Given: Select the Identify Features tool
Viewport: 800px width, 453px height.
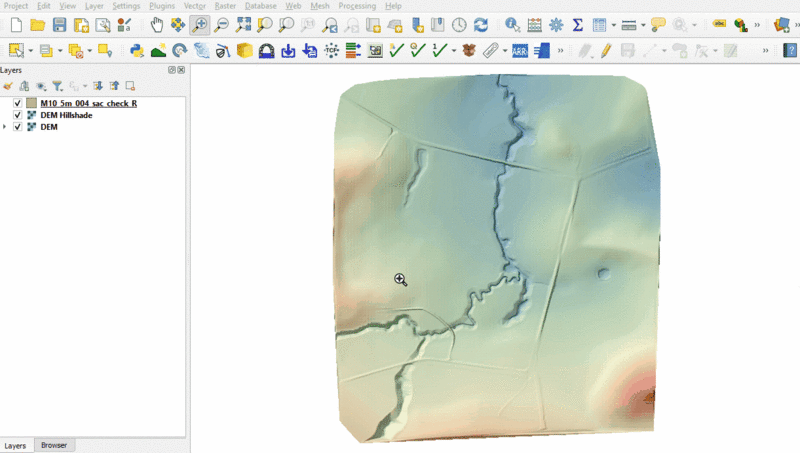Looking at the screenshot, I should point(512,25).
